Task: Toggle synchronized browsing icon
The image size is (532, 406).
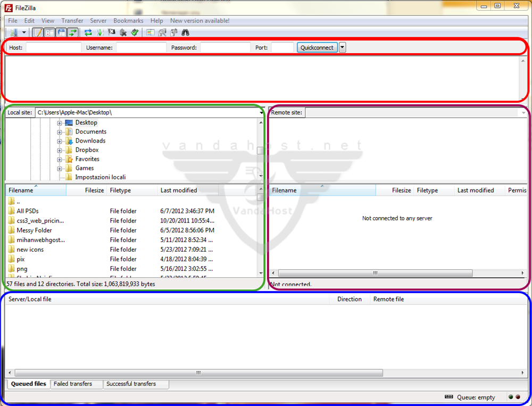Action: [x=174, y=32]
